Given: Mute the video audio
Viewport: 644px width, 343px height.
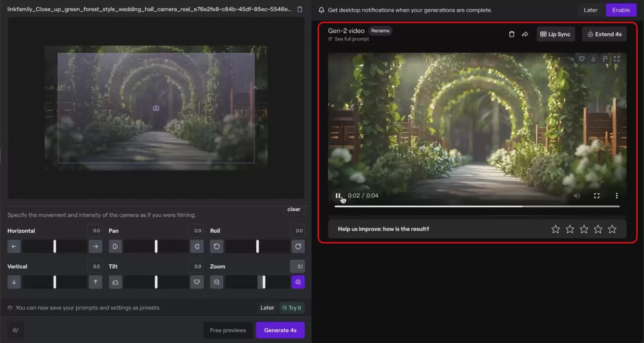Looking at the screenshot, I should (577, 196).
